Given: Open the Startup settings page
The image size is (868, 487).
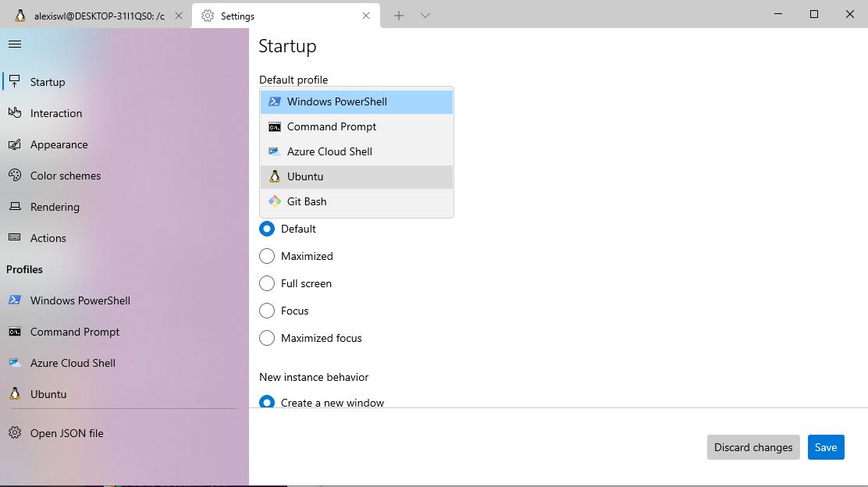Looking at the screenshot, I should click(48, 82).
